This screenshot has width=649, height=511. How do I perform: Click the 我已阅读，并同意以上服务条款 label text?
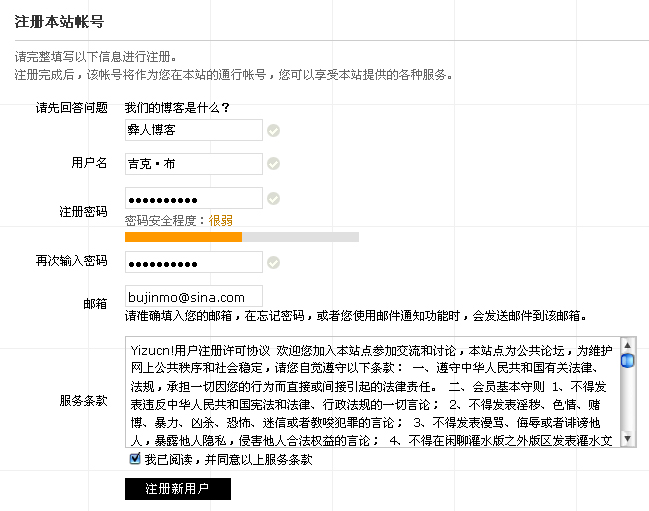(228, 460)
